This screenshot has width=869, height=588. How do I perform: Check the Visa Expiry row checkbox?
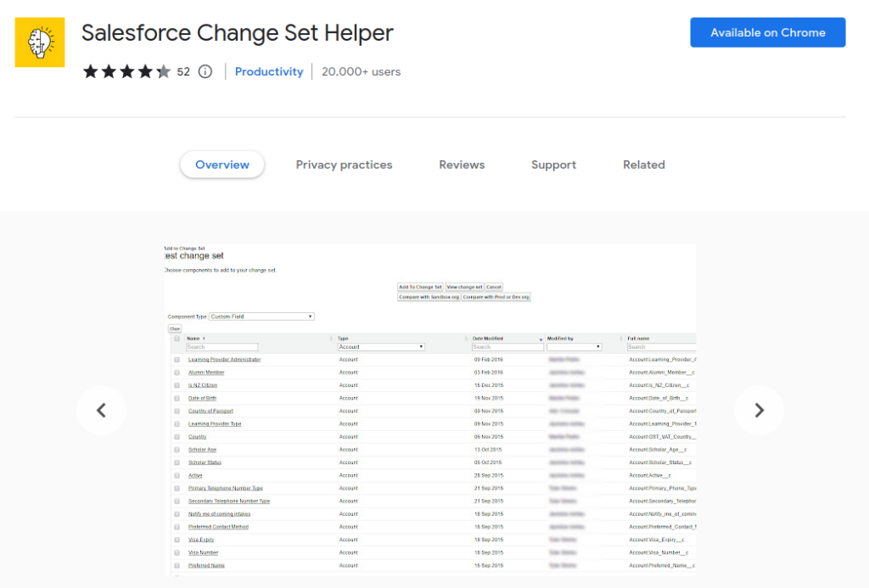point(177,540)
